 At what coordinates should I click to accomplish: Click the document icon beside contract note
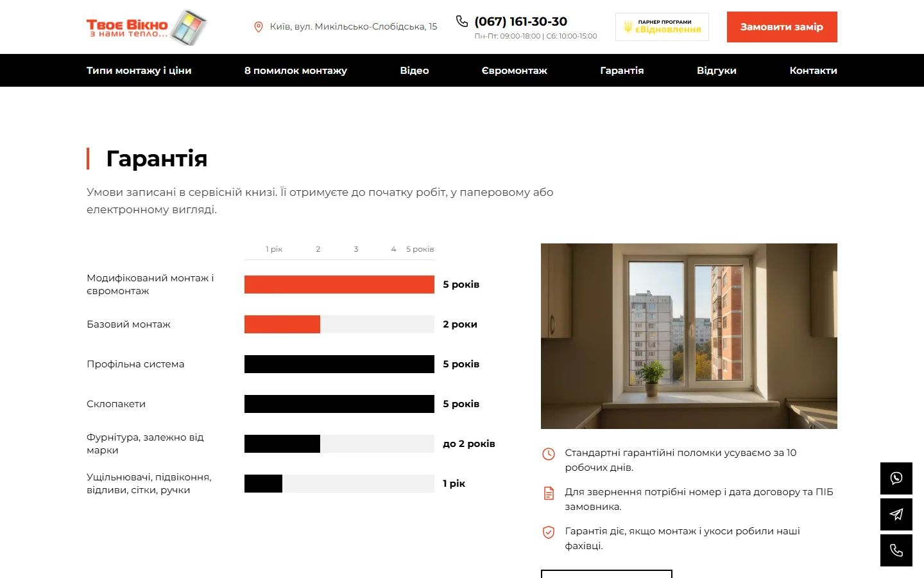[x=549, y=493]
